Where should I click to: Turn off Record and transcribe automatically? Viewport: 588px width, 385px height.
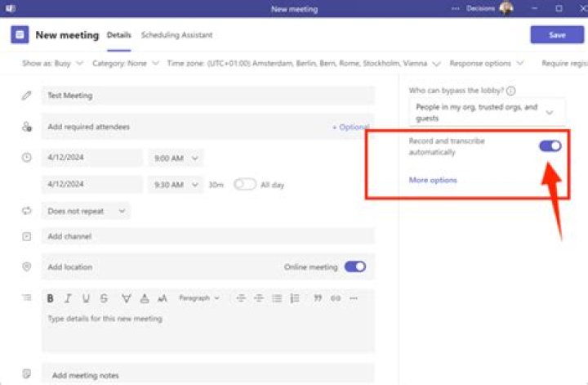click(x=550, y=146)
